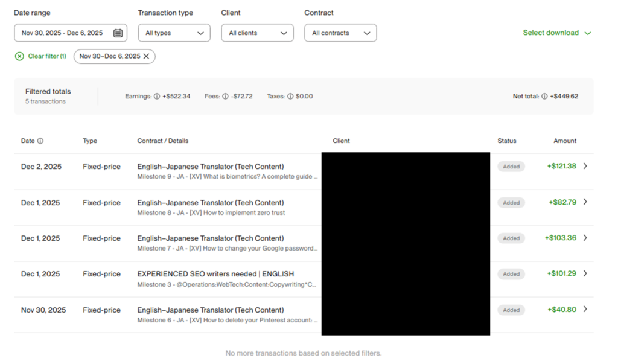Image resolution: width=618 pixels, height=364 pixels.
Task: Click info icon by Date column header
Action: point(40,141)
